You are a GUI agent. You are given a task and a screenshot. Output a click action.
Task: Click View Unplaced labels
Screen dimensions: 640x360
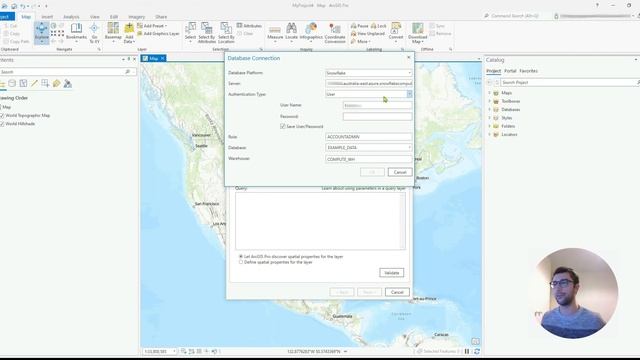tap(367, 33)
